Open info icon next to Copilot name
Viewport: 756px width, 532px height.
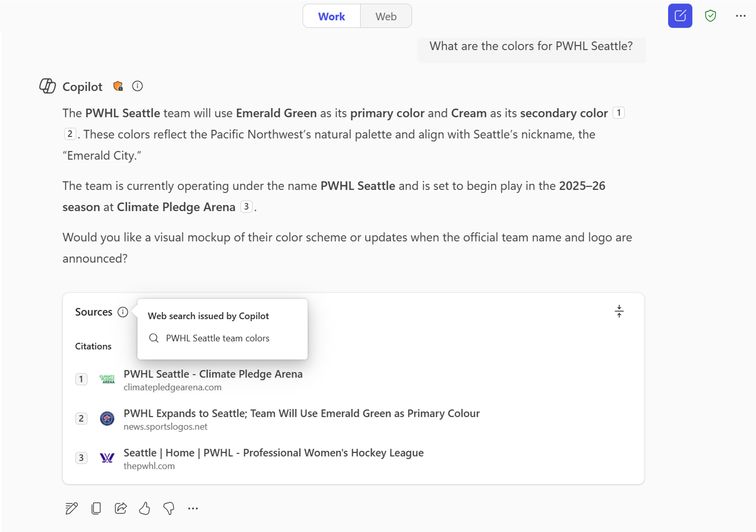pos(137,86)
